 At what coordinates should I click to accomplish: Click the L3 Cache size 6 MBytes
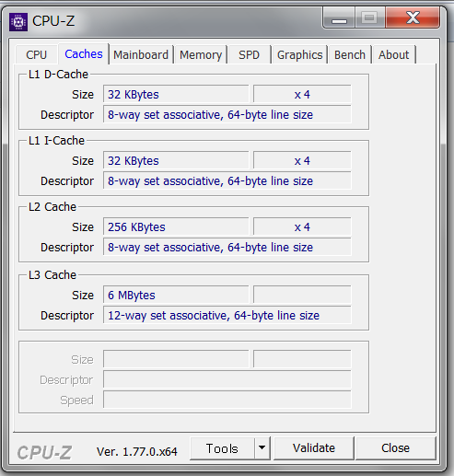176,295
